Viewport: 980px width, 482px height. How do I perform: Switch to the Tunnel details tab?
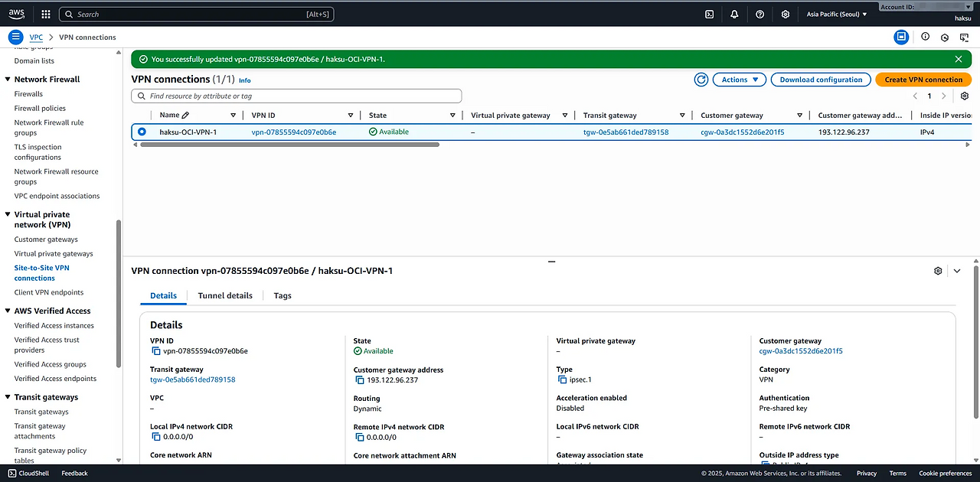[x=225, y=295]
